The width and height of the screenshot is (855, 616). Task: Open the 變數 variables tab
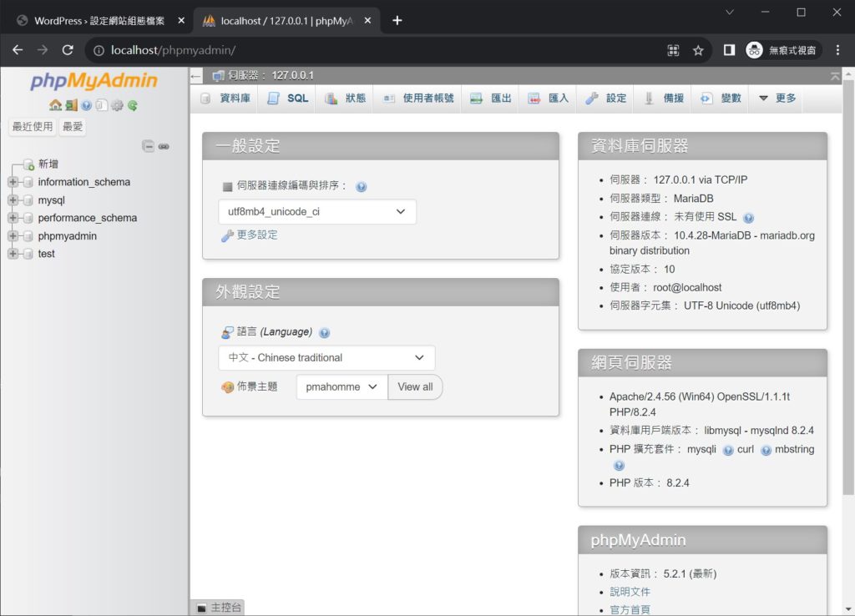tap(721, 98)
